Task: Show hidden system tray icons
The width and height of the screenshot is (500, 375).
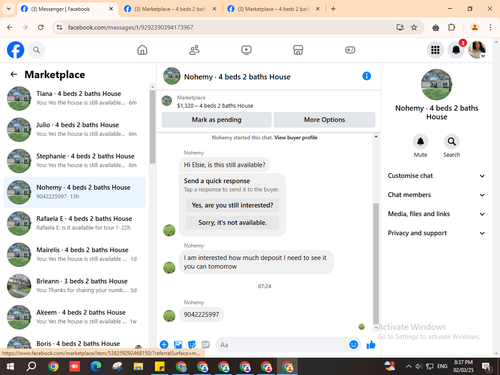Action: coord(408,367)
